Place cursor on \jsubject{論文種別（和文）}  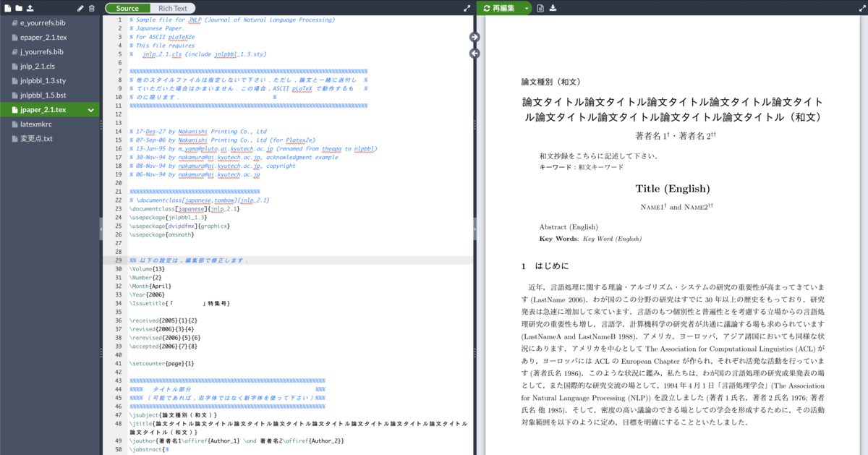tap(174, 415)
